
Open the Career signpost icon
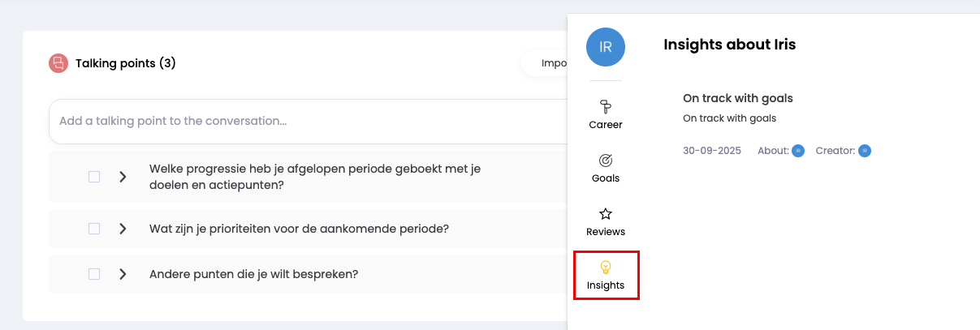pyautogui.click(x=605, y=106)
